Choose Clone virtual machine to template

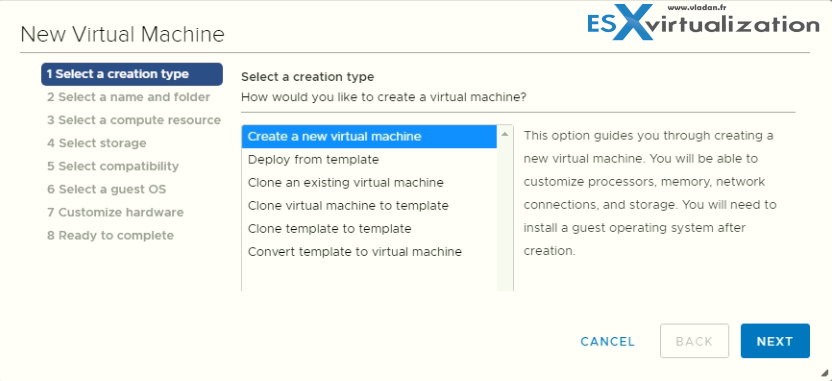tap(369, 205)
